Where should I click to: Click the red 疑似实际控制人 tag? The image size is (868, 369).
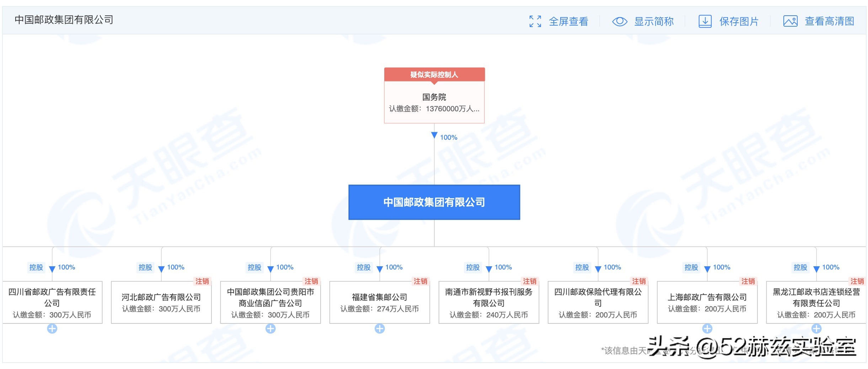(434, 75)
